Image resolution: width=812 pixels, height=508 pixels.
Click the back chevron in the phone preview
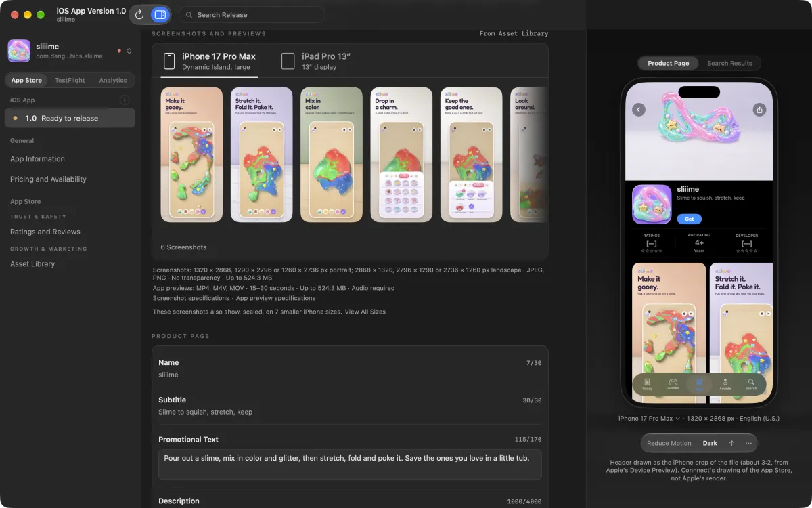click(x=639, y=110)
